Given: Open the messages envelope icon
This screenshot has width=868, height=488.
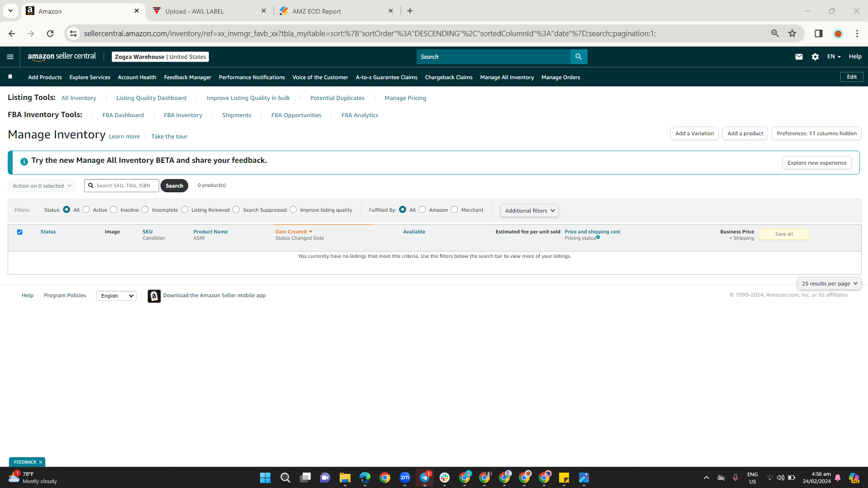Looking at the screenshot, I should (799, 57).
